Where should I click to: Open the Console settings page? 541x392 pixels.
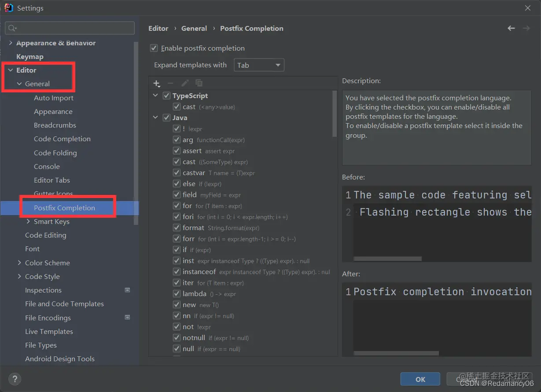coord(47,166)
